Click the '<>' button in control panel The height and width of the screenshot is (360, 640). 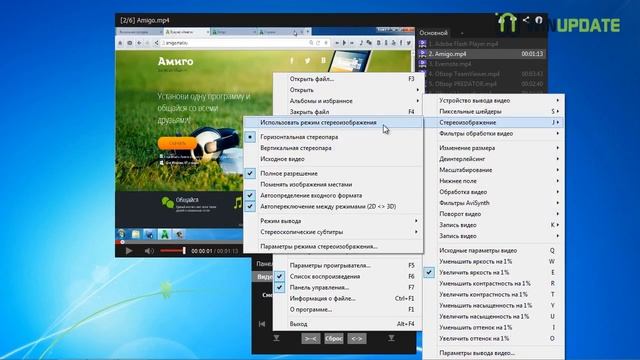point(357,338)
